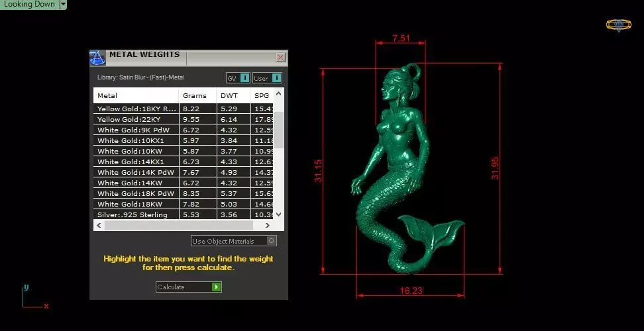
Task: Click the 8.35 grams value
Action: (x=191, y=193)
